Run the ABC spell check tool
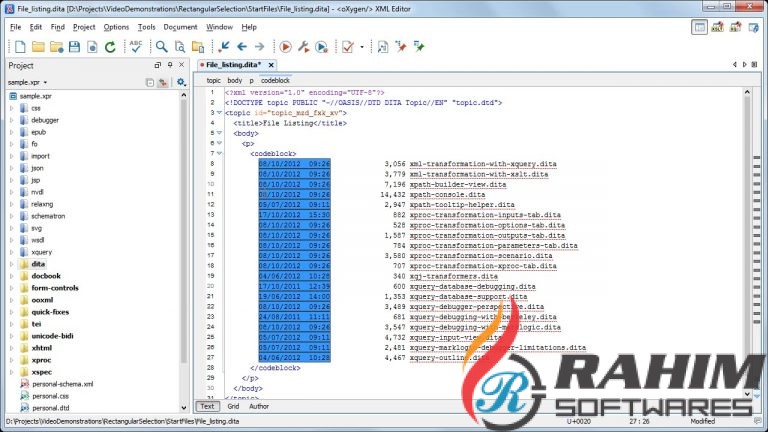The image size is (768, 432). (x=136, y=47)
